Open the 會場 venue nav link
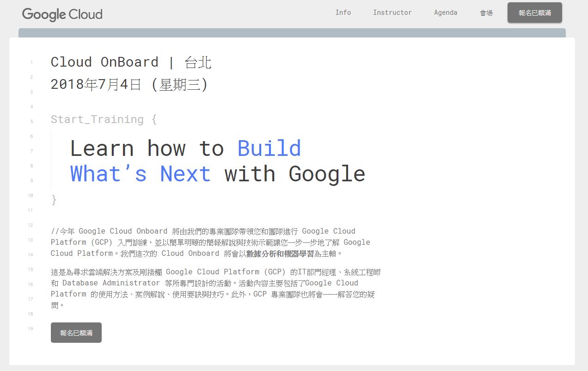The height and width of the screenshot is (371, 588). click(486, 13)
